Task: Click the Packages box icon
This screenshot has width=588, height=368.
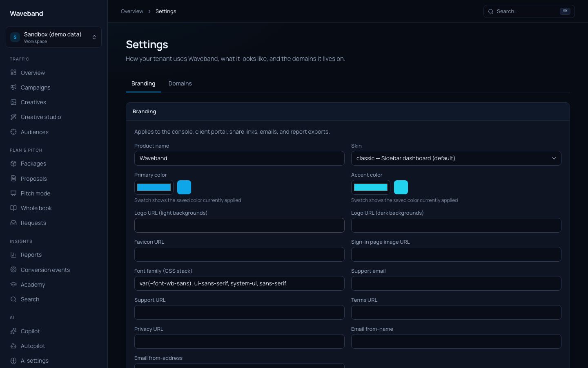Action: click(x=13, y=164)
